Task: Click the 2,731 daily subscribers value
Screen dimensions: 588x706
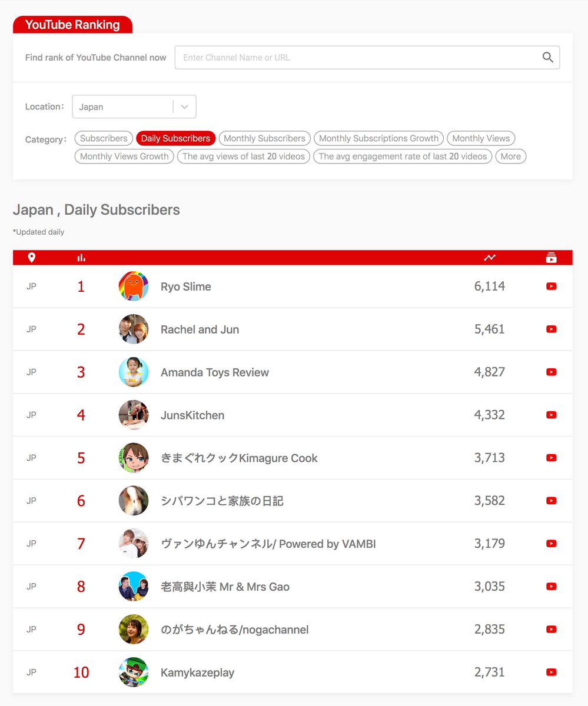Action: (x=490, y=672)
